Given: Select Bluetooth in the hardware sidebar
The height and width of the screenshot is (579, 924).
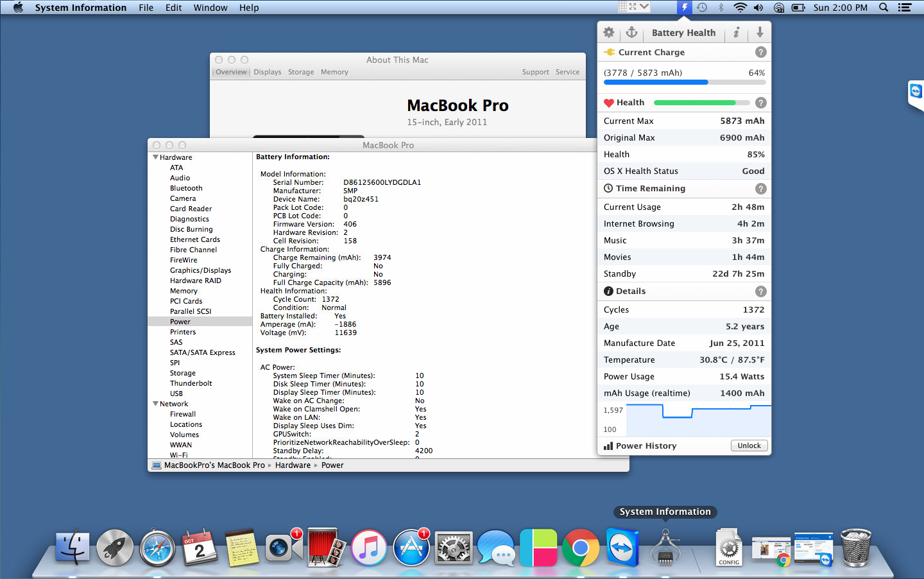Looking at the screenshot, I should tap(186, 188).
